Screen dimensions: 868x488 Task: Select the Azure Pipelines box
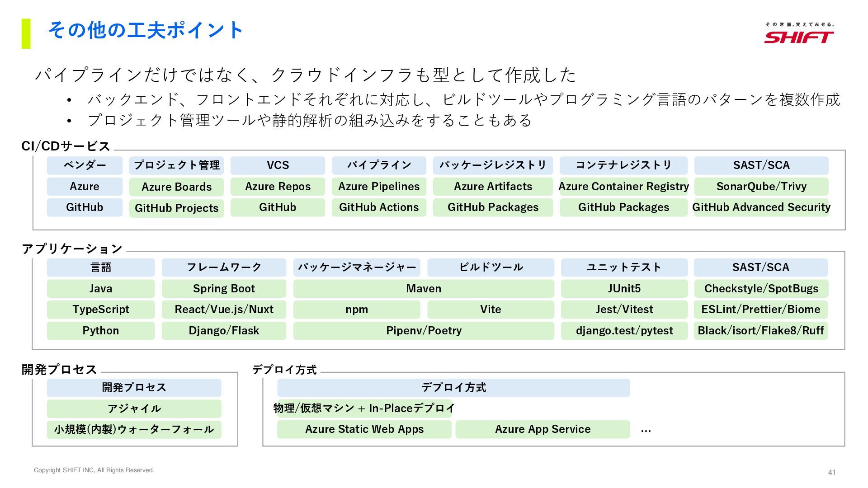tap(379, 187)
